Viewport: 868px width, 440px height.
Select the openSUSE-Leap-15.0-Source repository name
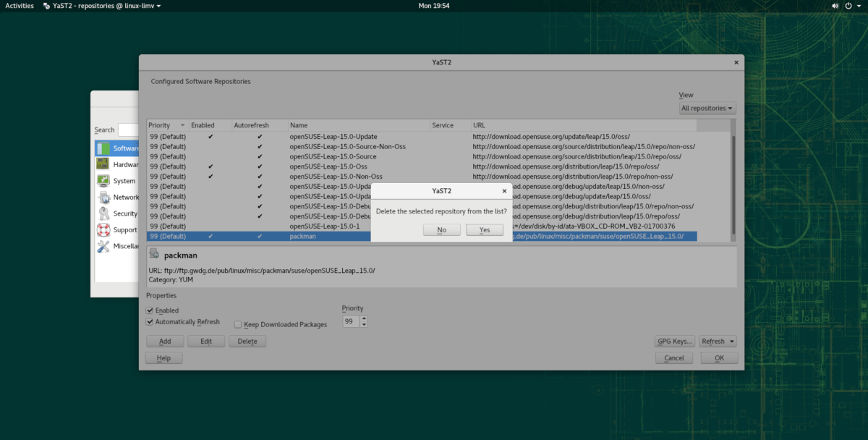click(333, 156)
